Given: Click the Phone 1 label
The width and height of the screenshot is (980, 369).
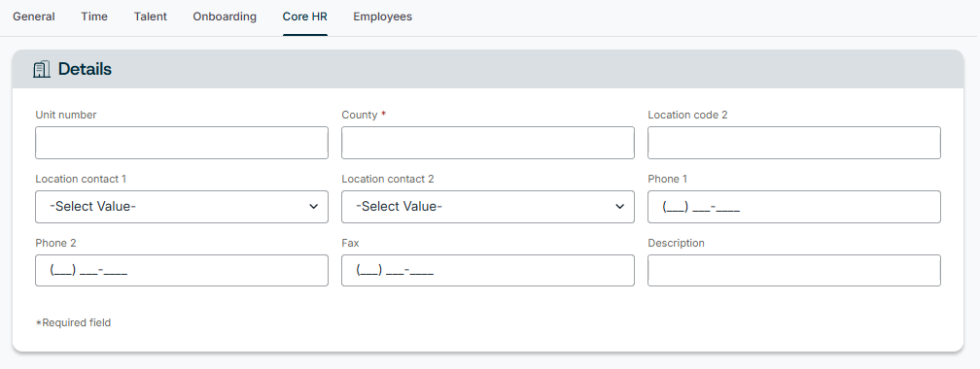Looking at the screenshot, I should [x=668, y=180].
